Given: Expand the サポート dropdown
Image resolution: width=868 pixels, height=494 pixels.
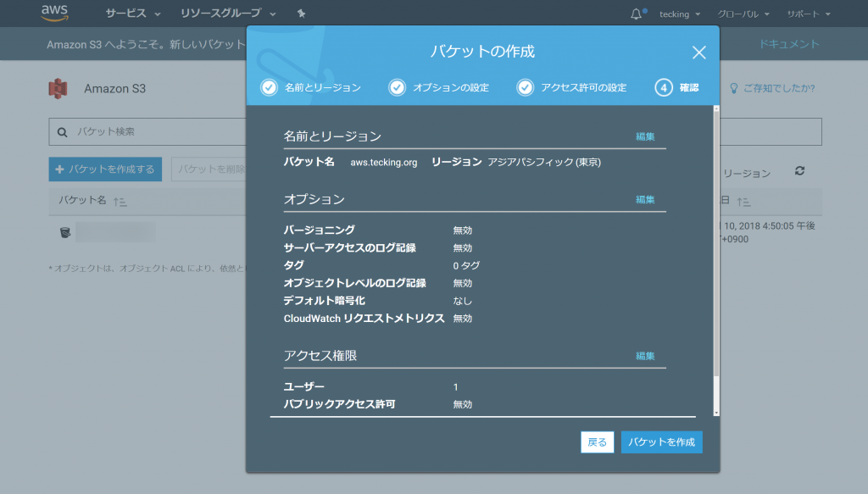Looking at the screenshot, I should [809, 14].
